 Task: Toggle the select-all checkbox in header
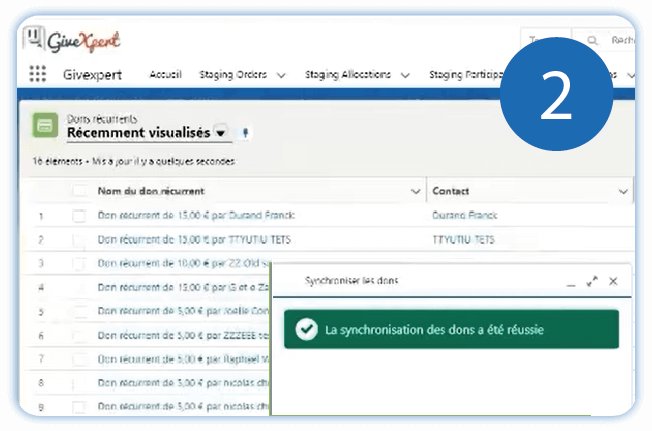pyautogui.click(x=79, y=191)
